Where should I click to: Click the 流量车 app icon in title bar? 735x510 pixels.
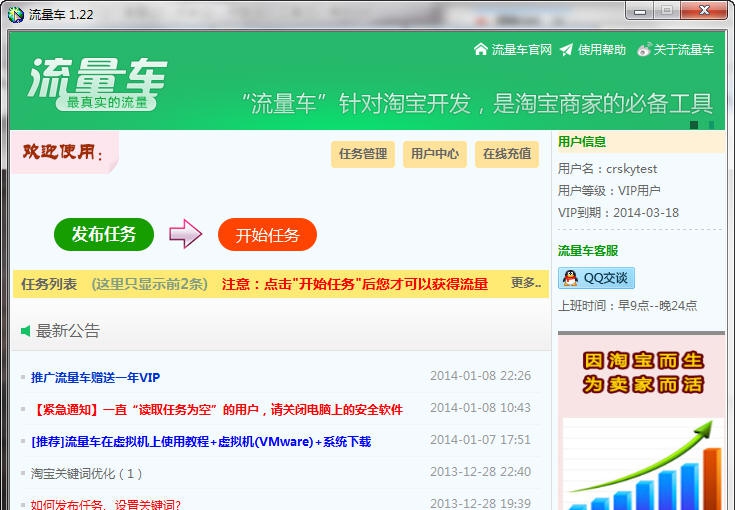(15, 15)
